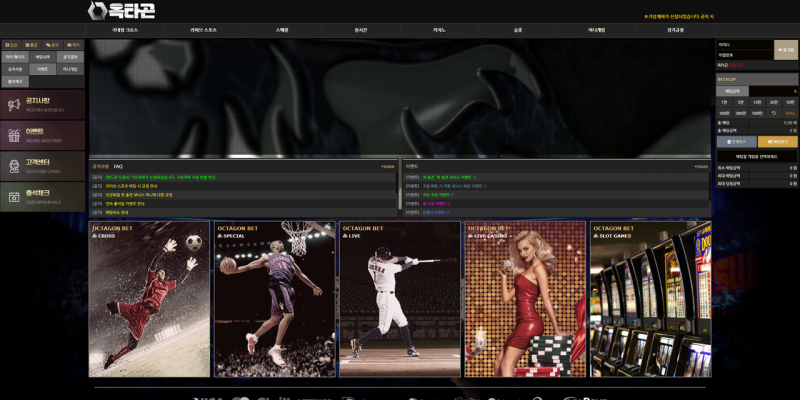Expand notices with the +more link
This screenshot has height=400, width=800.
(388, 166)
